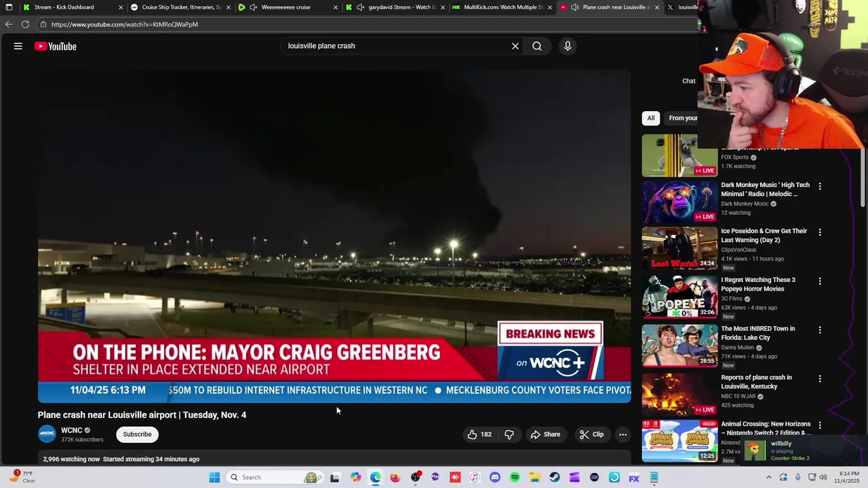Open Windows Start menu
Screen dimensions: 868x488
(214, 477)
